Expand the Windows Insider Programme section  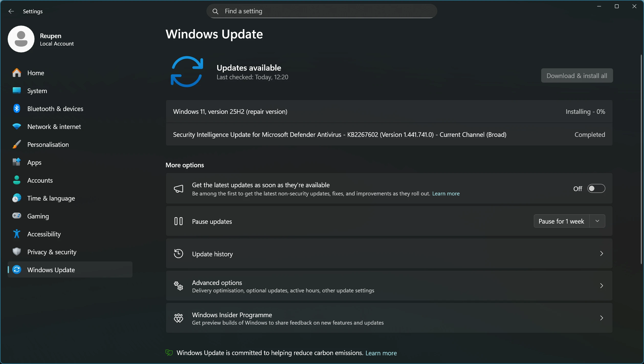click(x=601, y=318)
